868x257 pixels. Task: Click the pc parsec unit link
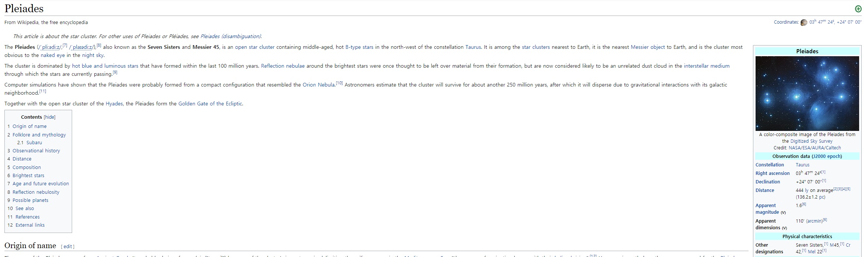point(821,197)
